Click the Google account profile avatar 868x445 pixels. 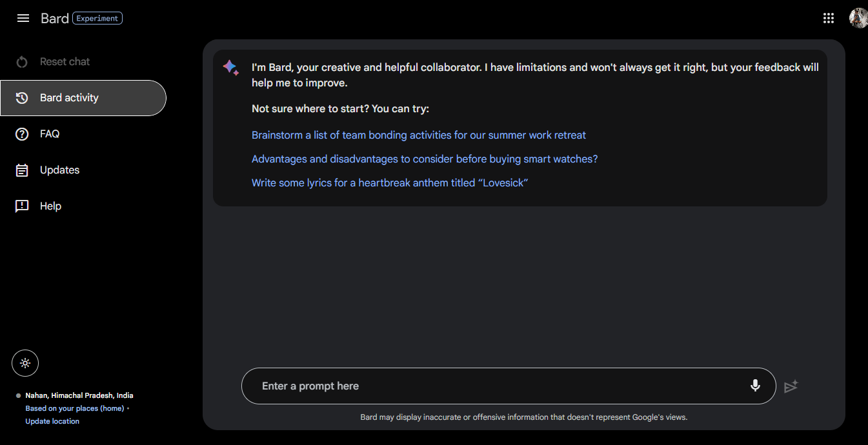tap(858, 18)
